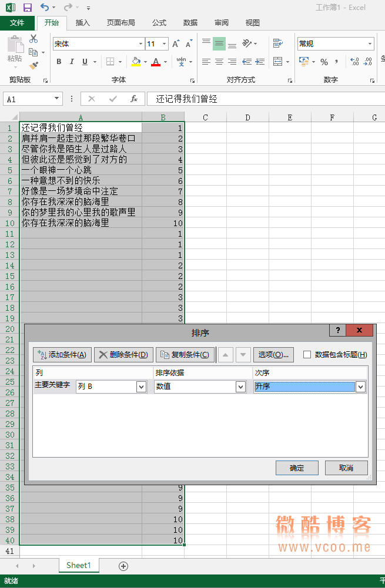Expand the 排序依据 dropdown showing 数值

(240, 387)
